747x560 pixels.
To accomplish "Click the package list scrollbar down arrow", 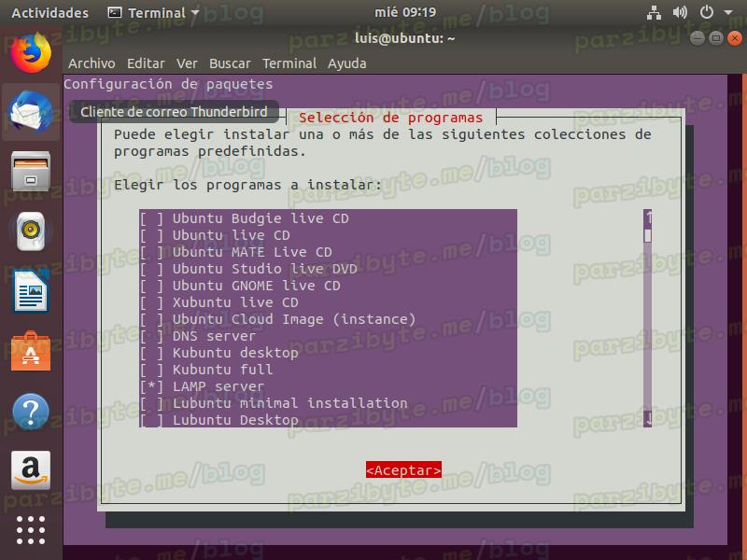I will pyautogui.click(x=648, y=419).
